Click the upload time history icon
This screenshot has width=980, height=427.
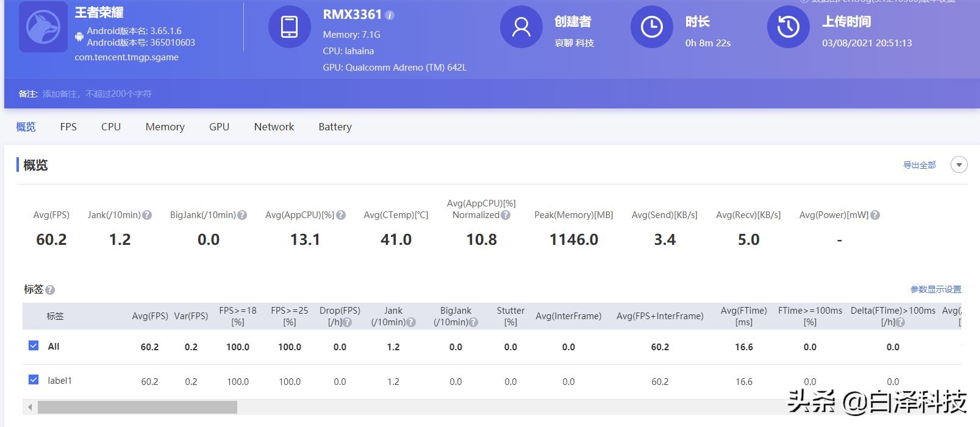click(x=788, y=27)
